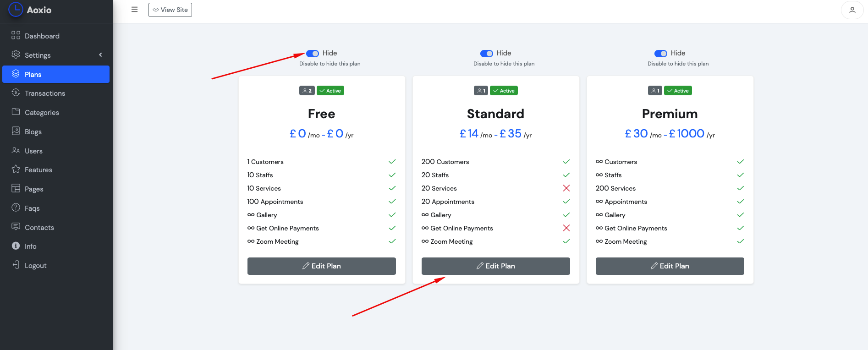868x350 pixels.
Task: Click Edit Plan for the Standard plan
Action: [x=495, y=266]
